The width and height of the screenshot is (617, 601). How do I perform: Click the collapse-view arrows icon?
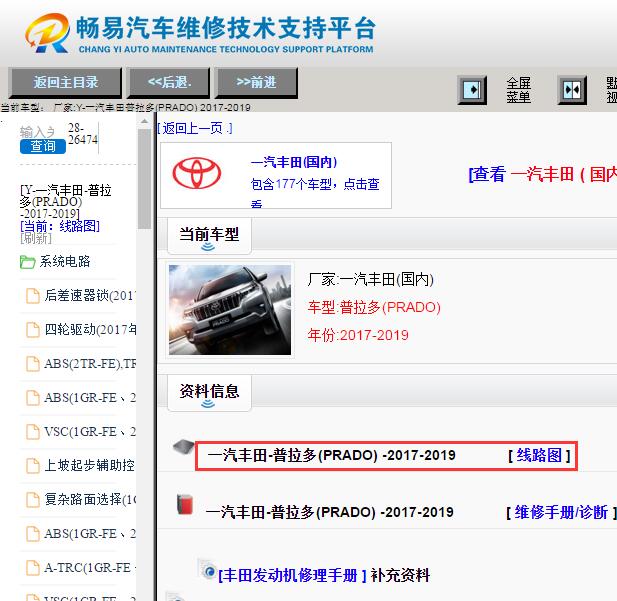tap(572, 90)
